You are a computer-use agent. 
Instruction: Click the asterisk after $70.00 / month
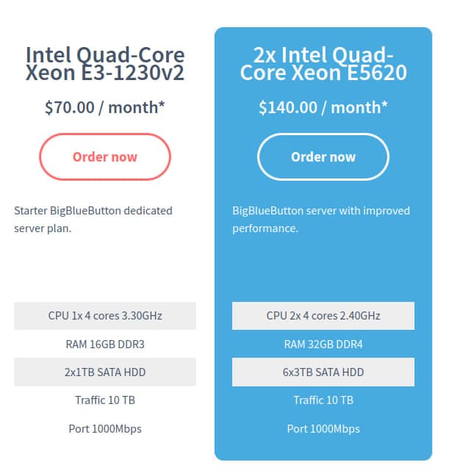tap(161, 105)
